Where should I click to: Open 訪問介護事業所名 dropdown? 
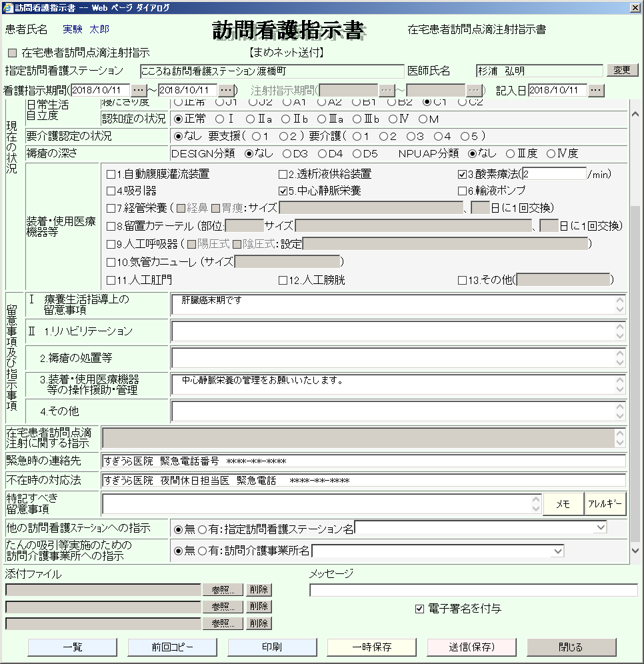(558, 551)
